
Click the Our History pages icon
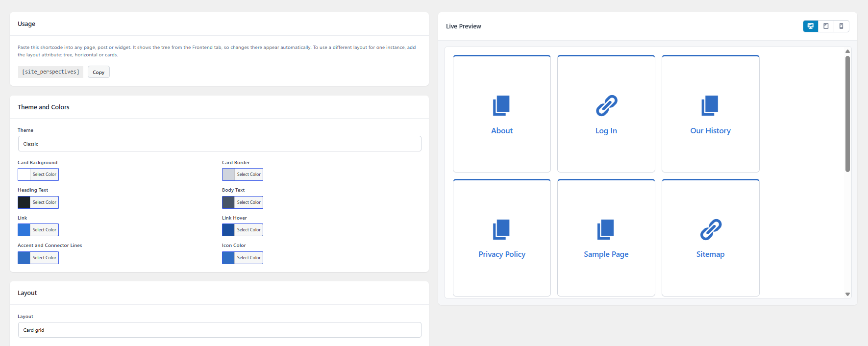710,105
